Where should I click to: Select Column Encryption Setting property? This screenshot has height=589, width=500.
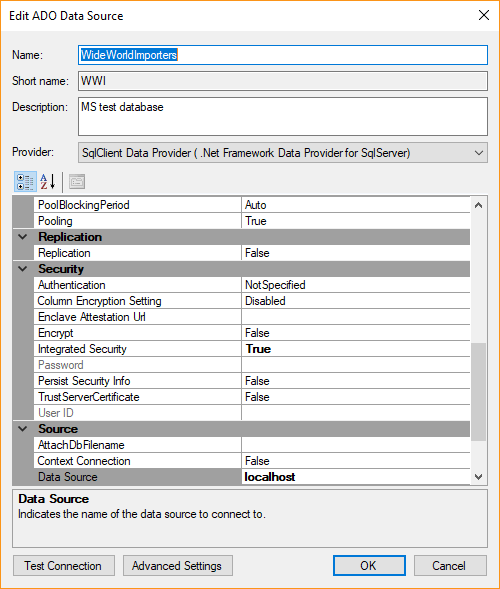click(x=137, y=301)
